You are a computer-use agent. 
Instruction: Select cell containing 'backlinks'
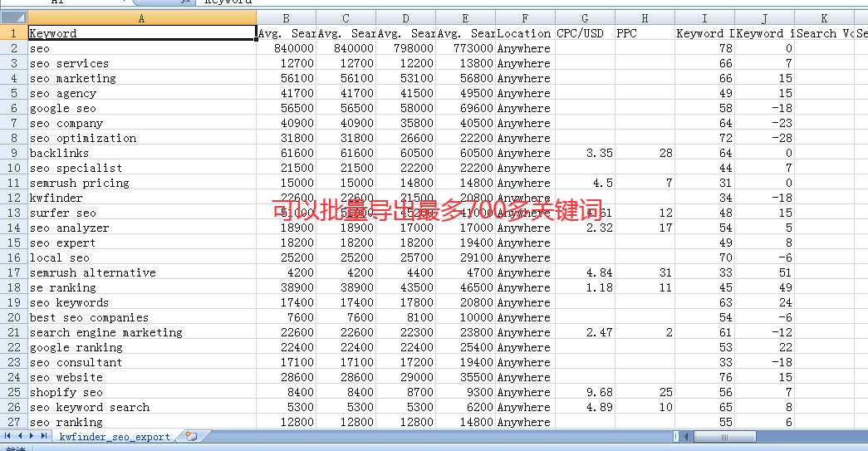(x=142, y=153)
